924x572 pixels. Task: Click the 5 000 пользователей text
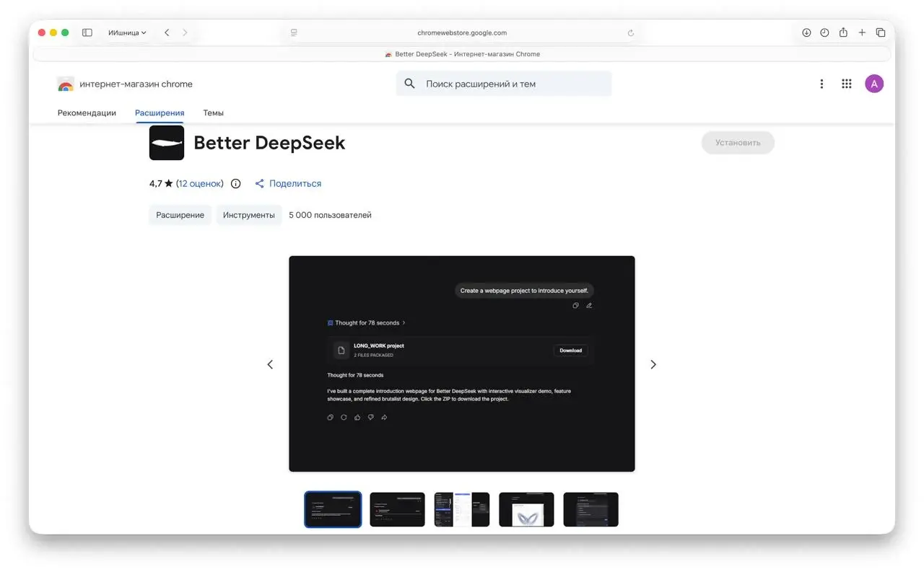(x=330, y=215)
